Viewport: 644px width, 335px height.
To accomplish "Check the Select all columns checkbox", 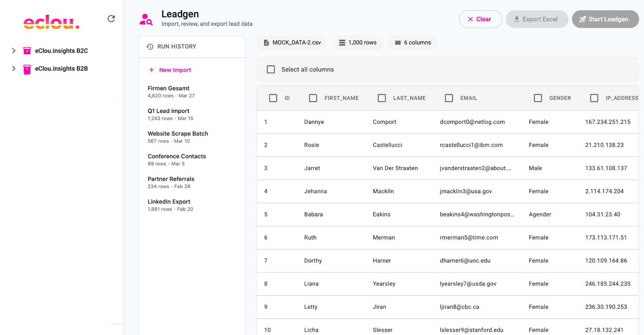I will coord(271,70).
